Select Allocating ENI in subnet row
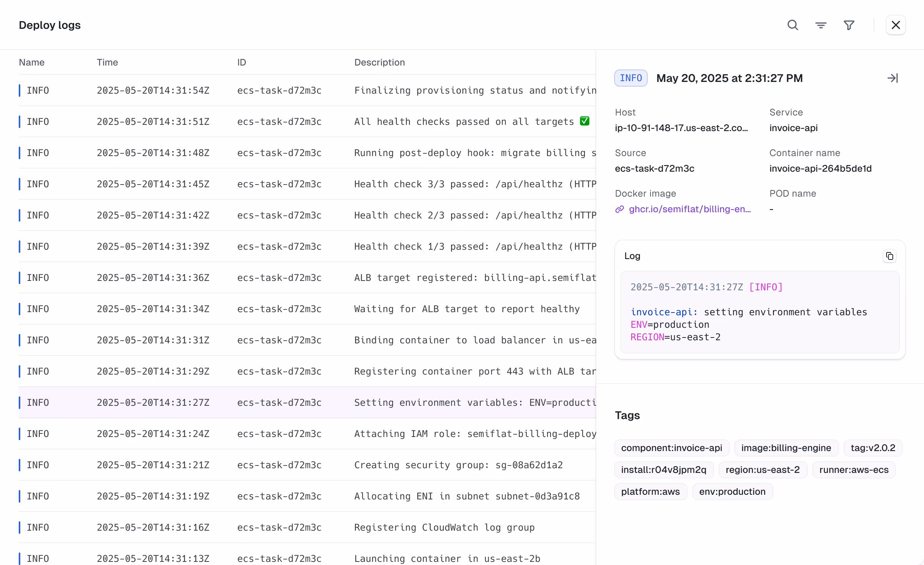The height and width of the screenshot is (565, 924). click(307, 496)
